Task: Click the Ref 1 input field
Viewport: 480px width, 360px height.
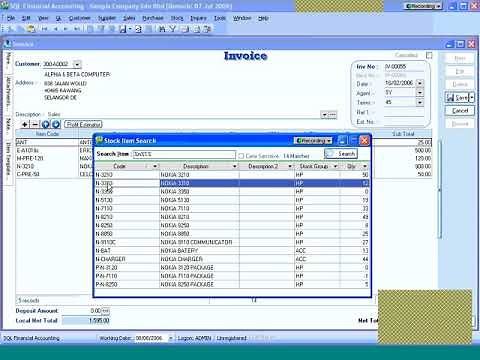Action: pos(404,112)
